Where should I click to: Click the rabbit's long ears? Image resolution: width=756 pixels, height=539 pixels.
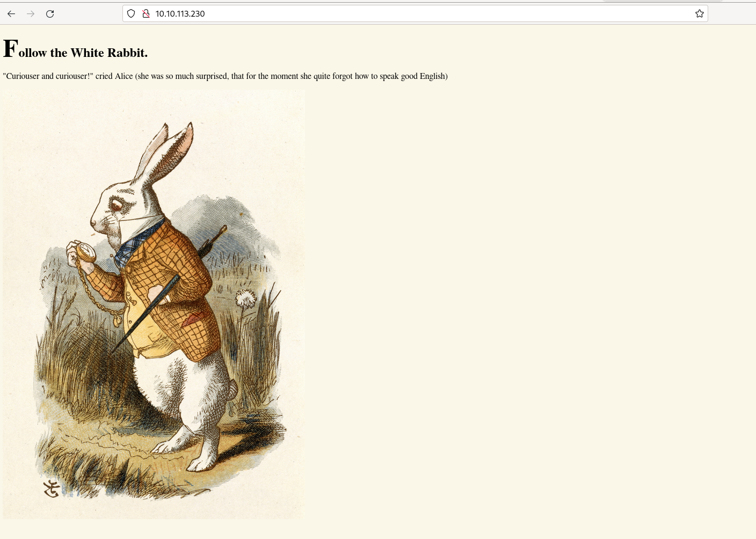pyautogui.click(x=164, y=153)
